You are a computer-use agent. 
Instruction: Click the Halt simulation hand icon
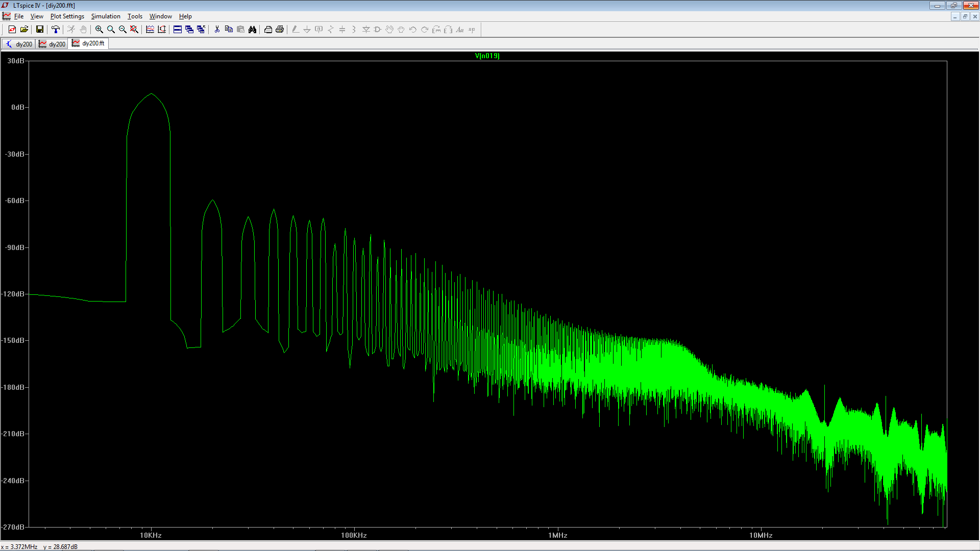click(83, 30)
